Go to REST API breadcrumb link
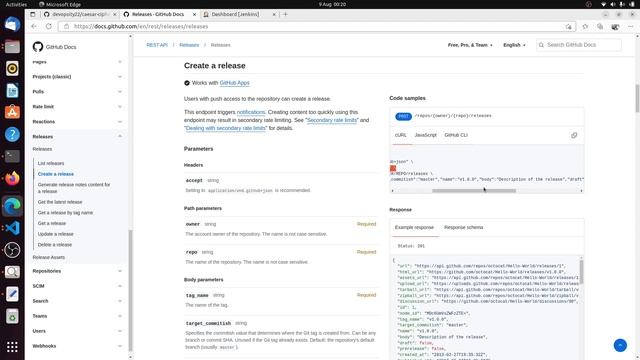This screenshot has width=640, height=360. click(x=157, y=45)
